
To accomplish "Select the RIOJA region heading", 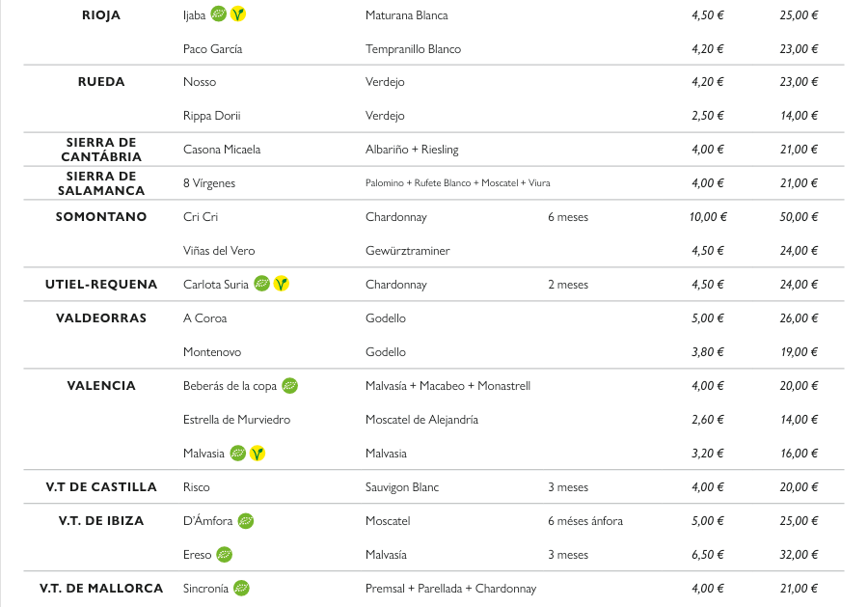I will [101, 15].
